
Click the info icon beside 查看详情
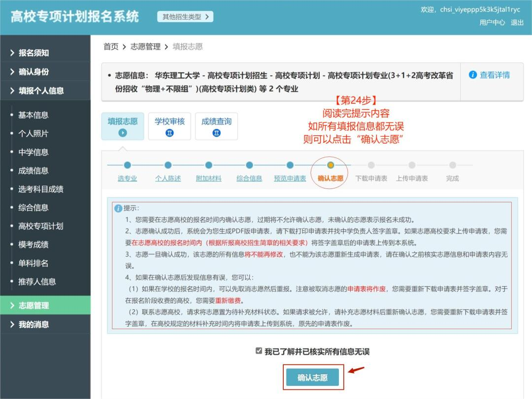click(x=474, y=75)
